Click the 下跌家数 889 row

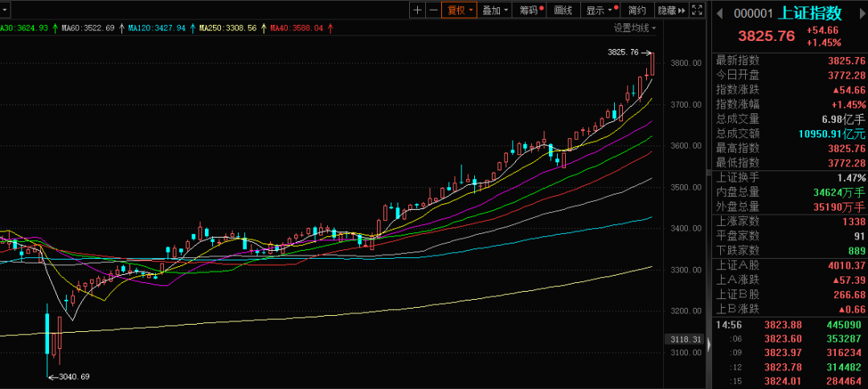[x=791, y=251]
